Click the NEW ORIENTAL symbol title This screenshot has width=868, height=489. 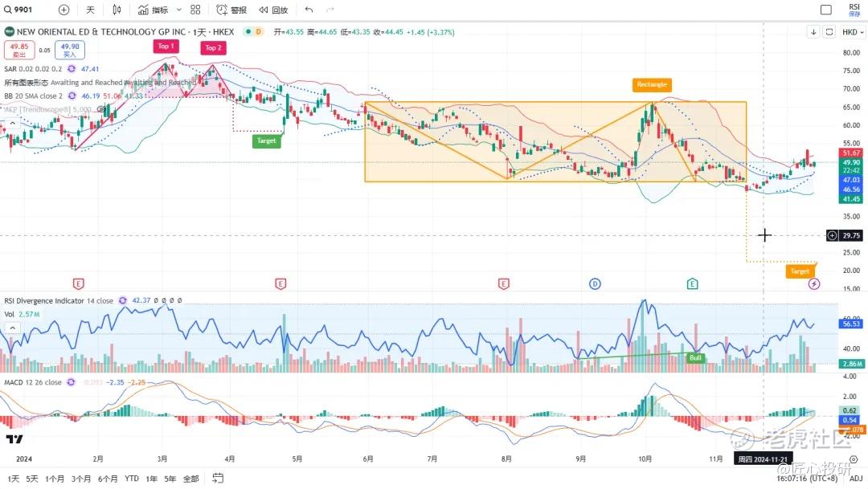tap(125, 32)
